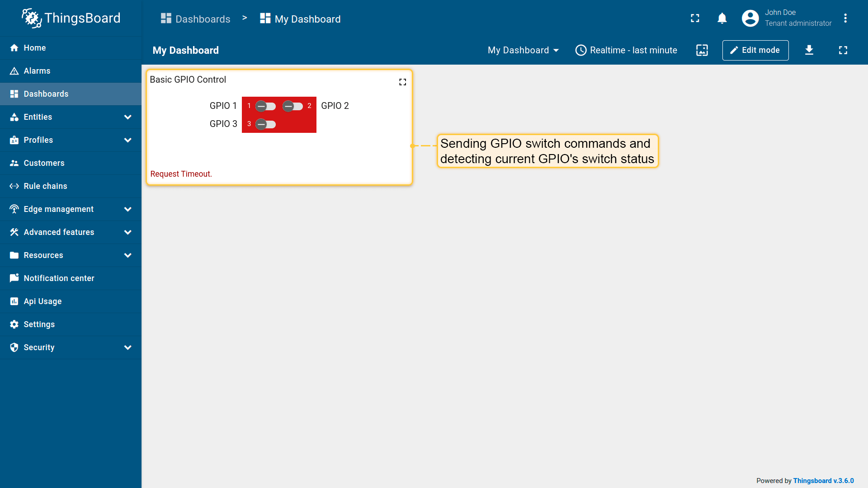Viewport: 868px width, 488px height.
Task: Toggle the GPIO 1 switch
Action: [x=265, y=106]
